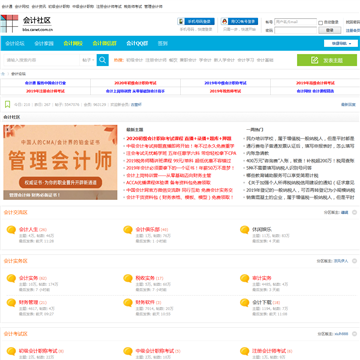Image resolution: width=360 pixels, height=360 pixels.
Task: Click the 注册会计师考试 forum bubble icon
Action: 245,351
